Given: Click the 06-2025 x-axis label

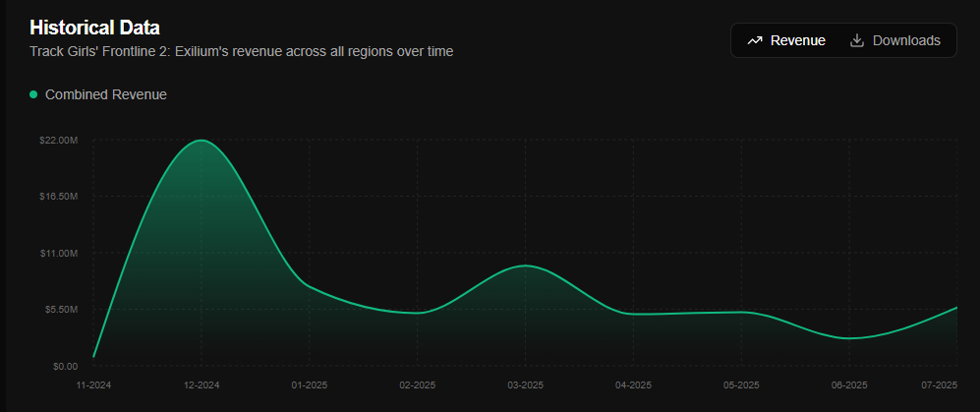Looking at the screenshot, I should [x=849, y=385].
